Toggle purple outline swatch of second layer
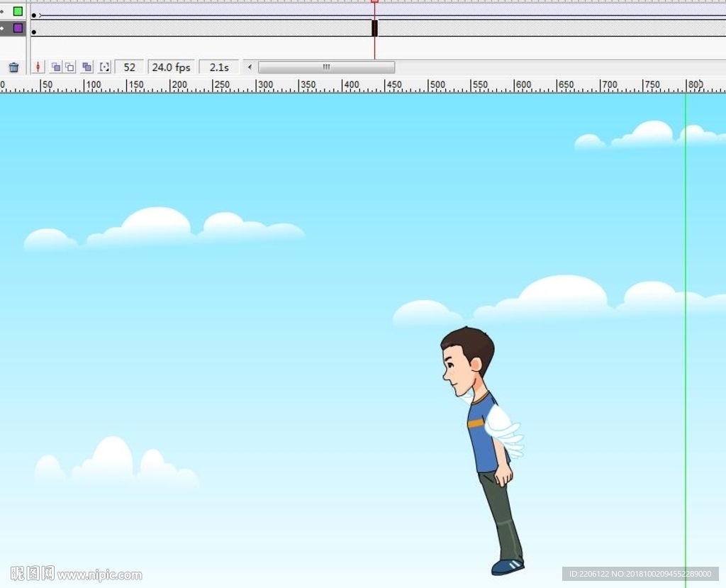726x588 pixels. tap(18, 28)
